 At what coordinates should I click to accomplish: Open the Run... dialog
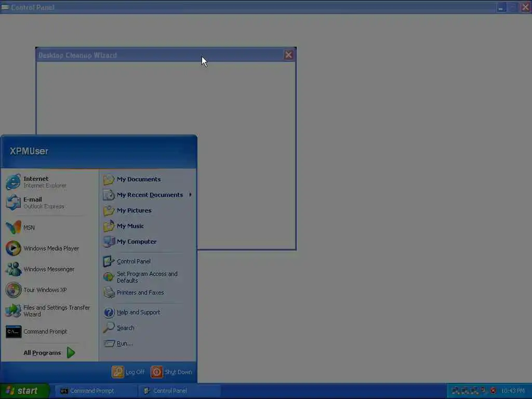click(148, 343)
